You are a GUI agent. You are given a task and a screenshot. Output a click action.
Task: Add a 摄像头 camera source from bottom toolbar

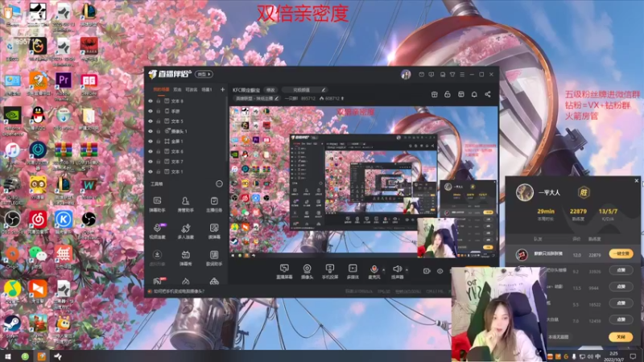307,272
